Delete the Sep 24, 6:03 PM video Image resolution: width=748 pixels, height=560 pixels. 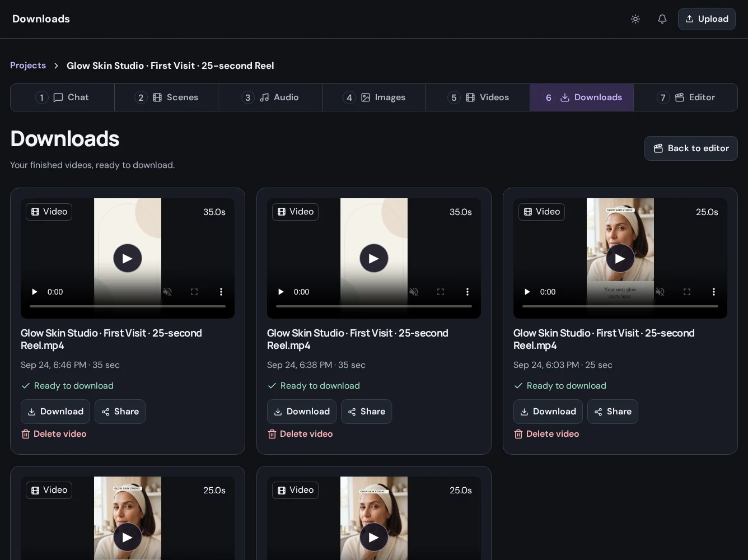(546, 434)
